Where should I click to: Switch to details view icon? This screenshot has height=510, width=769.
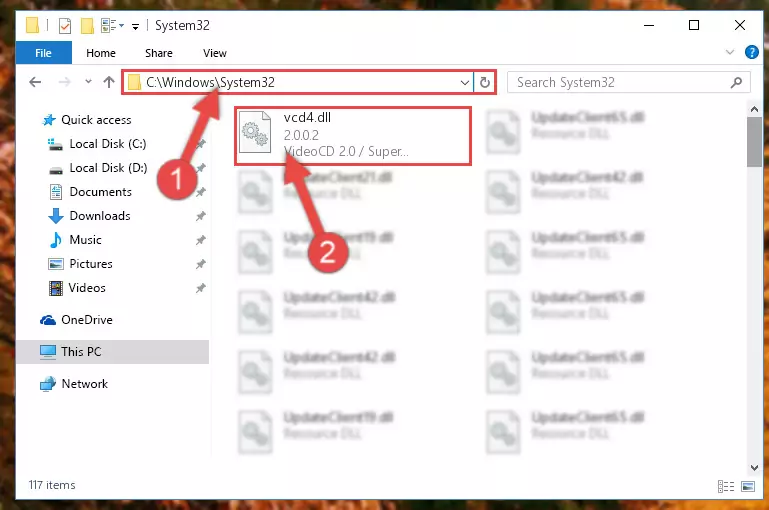726,486
